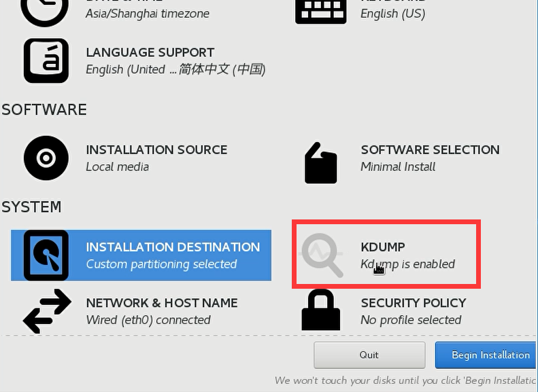This screenshot has height=392, width=538.
Task: Open the SECURITY POLICY title
Action: click(x=414, y=303)
